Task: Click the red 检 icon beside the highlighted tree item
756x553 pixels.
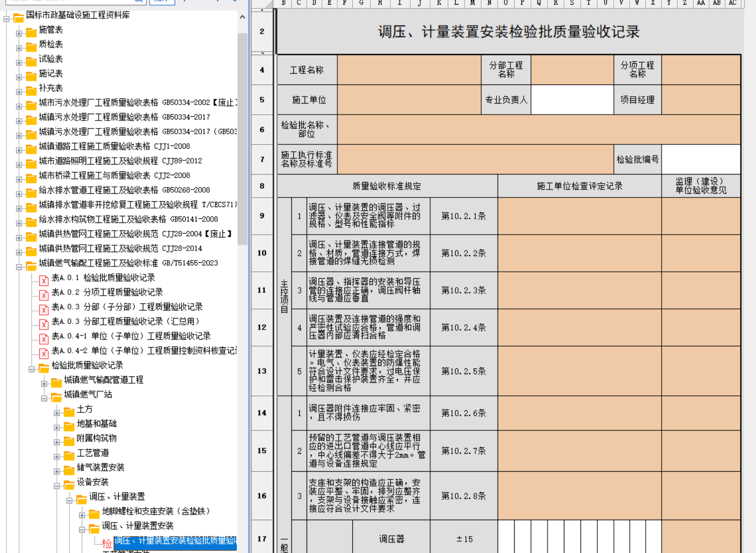Action: click(x=107, y=543)
